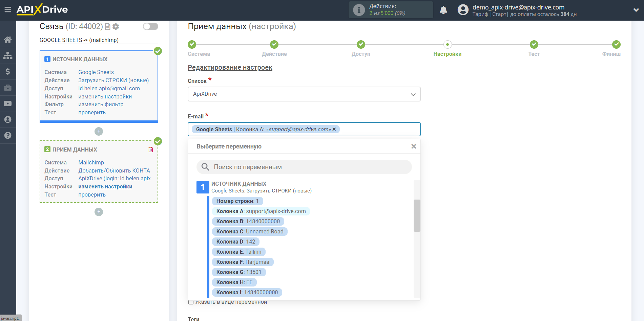Go to the Система step
This screenshot has height=321, width=644.
(199, 48)
